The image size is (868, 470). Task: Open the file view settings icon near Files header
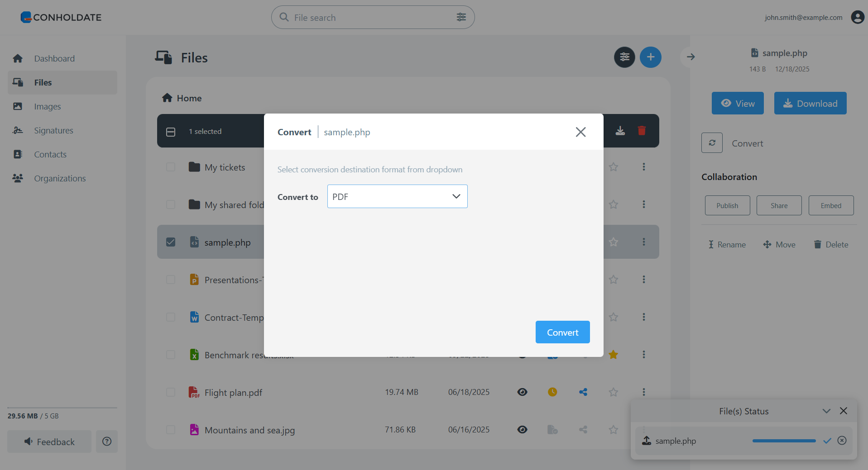[x=624, y=57]
